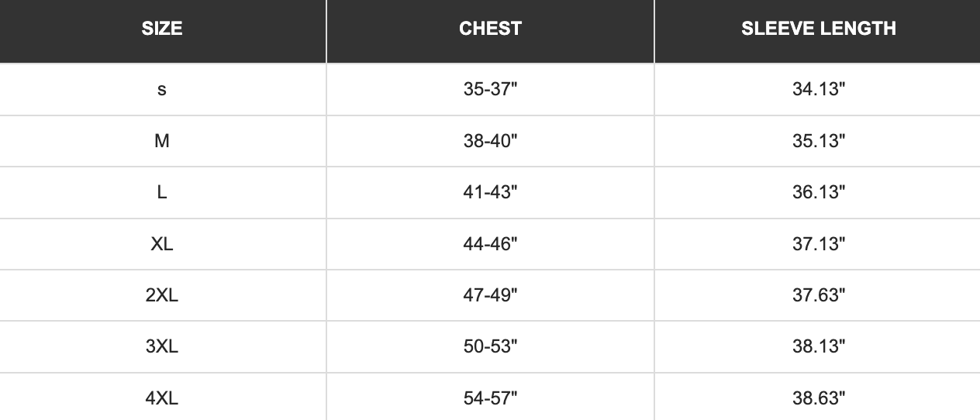This screenshot has width=980, height=420.
Task: Click the 35-37" chest measurement
Action: (490, 89)
